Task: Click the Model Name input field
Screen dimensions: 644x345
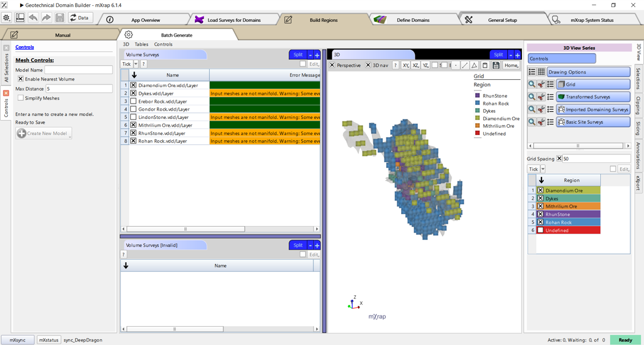Action: (x=78, y=70)
